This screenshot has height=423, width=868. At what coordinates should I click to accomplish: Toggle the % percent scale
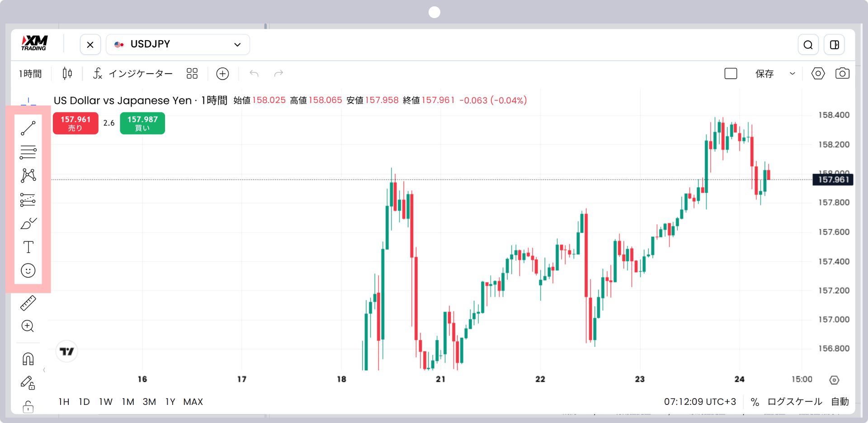tap(755, 402)
